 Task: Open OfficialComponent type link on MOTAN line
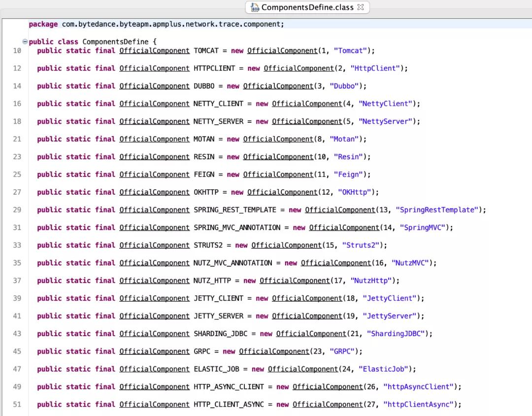(x=154, y=139)
